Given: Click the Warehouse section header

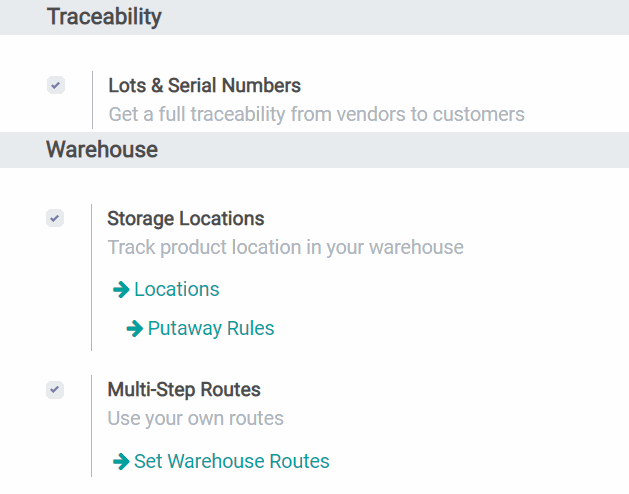Looking at the screenshot, I should click(x=102, y=150).
